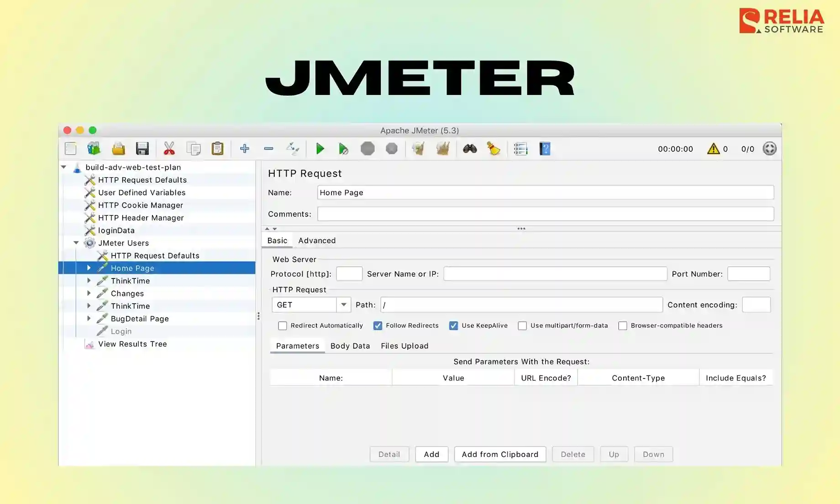840x504 pixels.
Task: Click the warning triangle log indicator
Action: 713,149
